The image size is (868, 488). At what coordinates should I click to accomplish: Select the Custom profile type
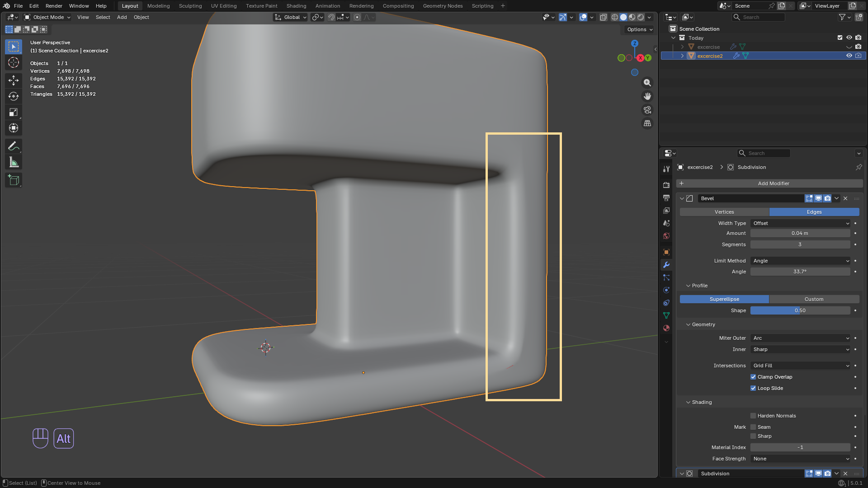[814, 299]
